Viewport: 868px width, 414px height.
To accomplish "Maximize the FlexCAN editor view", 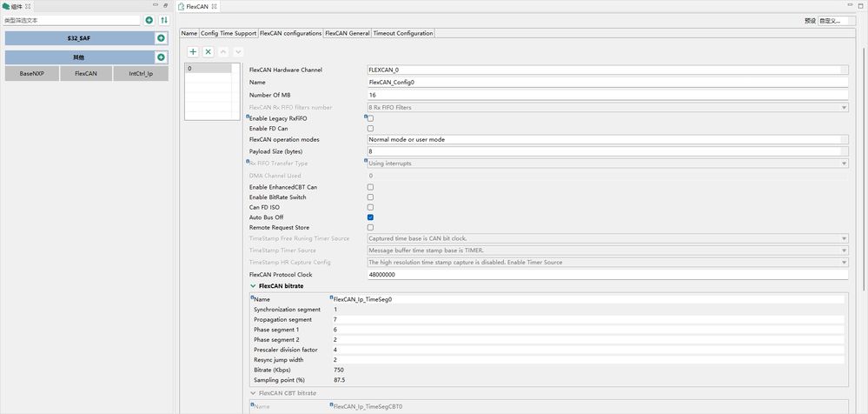I will pyautogui.click(x=860, y=6).
